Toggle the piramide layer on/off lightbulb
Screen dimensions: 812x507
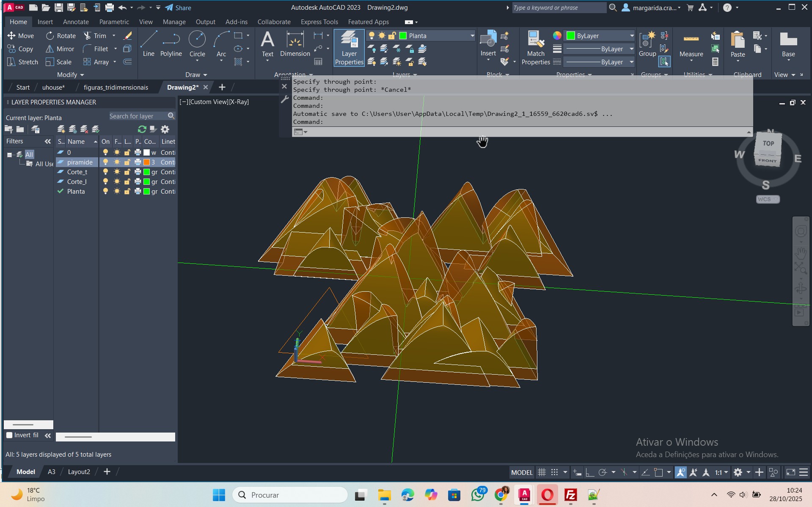[105, 162]
